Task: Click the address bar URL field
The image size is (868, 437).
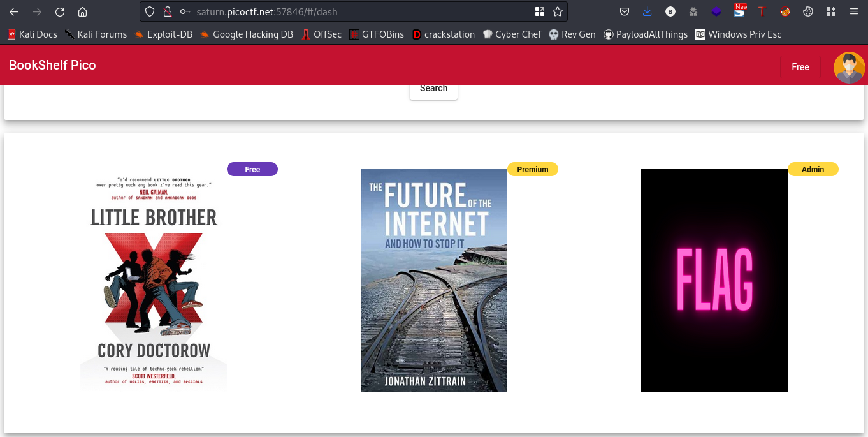Action: 354,11
